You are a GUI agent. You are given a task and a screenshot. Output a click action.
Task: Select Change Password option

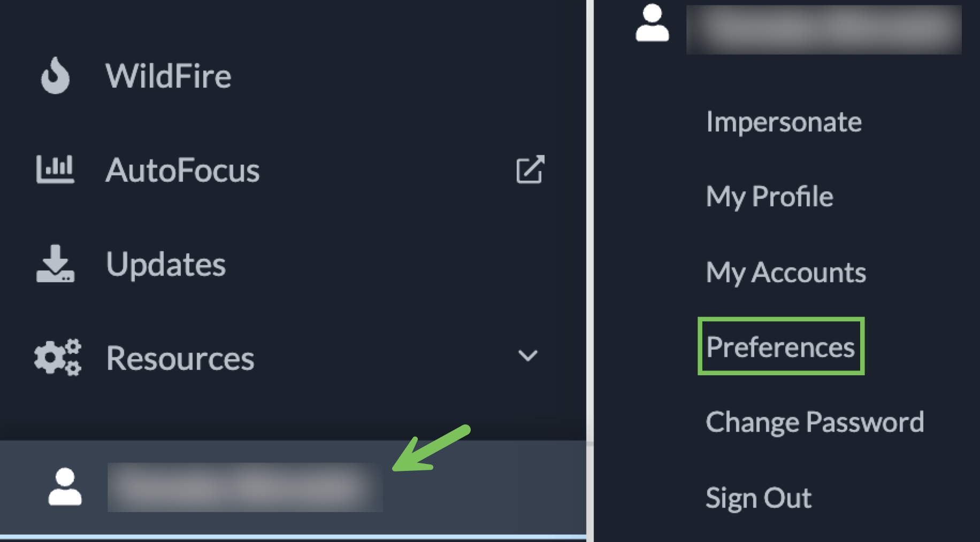pos(814,422)
